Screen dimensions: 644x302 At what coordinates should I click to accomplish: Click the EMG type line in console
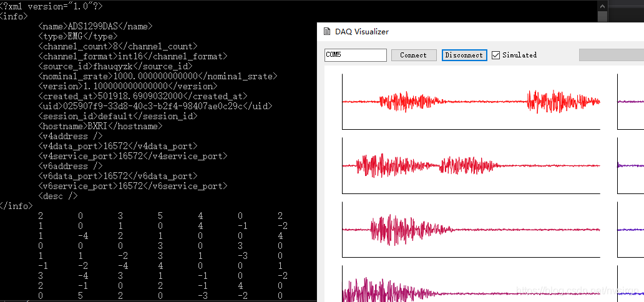click(78, 36)
